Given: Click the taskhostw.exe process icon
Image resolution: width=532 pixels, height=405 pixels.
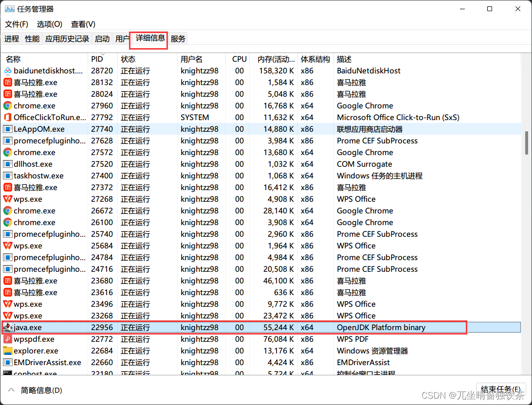Looking at the screenshot, I should [x=7, y=176].
